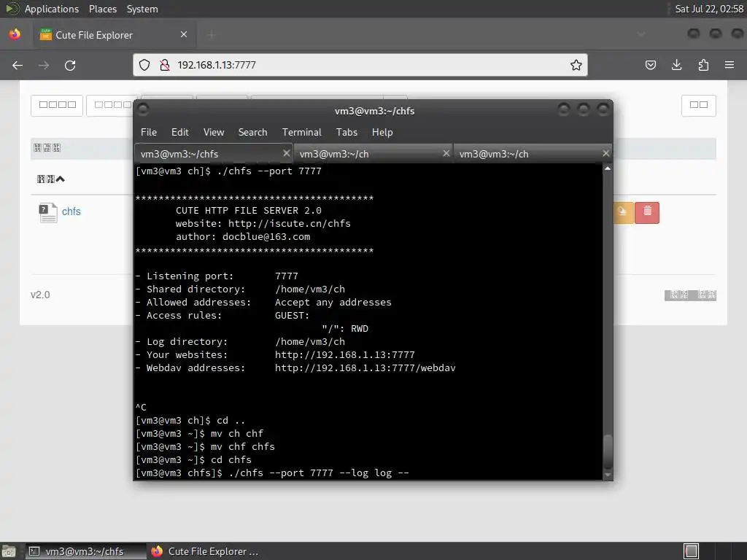The width and height of the screenshot is (747, 560).
Task: Click the insecure connection lock icon
Action: [164, 65]
